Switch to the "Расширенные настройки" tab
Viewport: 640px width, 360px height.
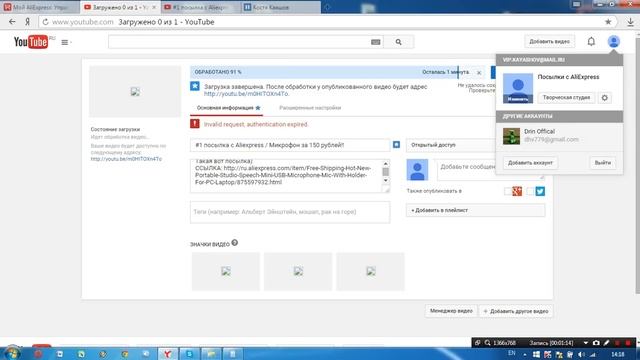[310, 108]
